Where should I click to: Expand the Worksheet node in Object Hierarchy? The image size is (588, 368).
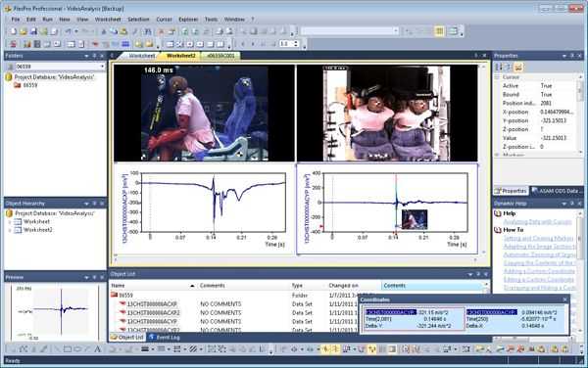10,221
